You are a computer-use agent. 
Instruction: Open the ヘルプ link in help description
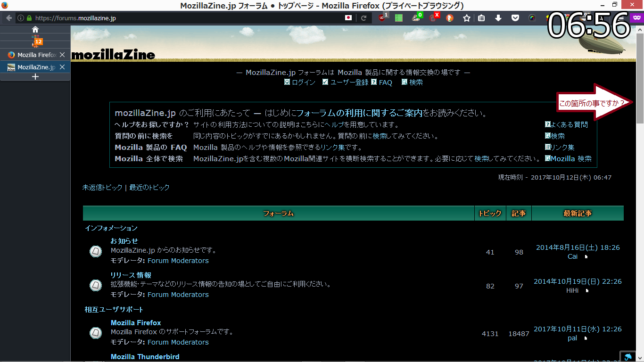click(x=334, y=125)
